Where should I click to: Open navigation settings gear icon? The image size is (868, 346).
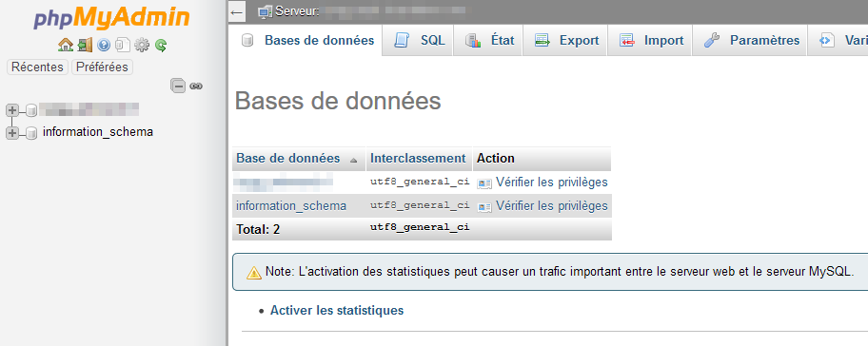tap(142, 45)
